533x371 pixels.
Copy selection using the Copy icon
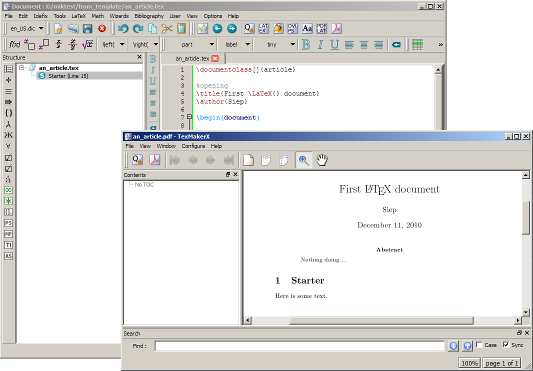(152, 29)
